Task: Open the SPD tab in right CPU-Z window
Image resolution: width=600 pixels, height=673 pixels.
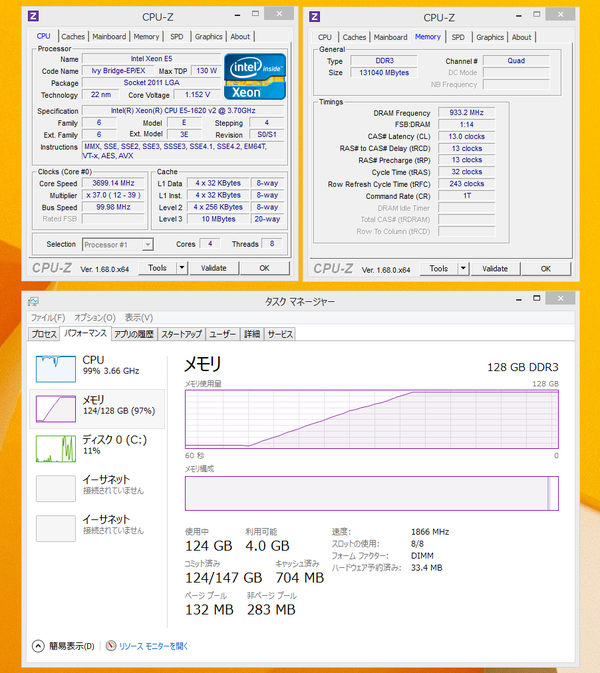Action: (x=458, y=37)
